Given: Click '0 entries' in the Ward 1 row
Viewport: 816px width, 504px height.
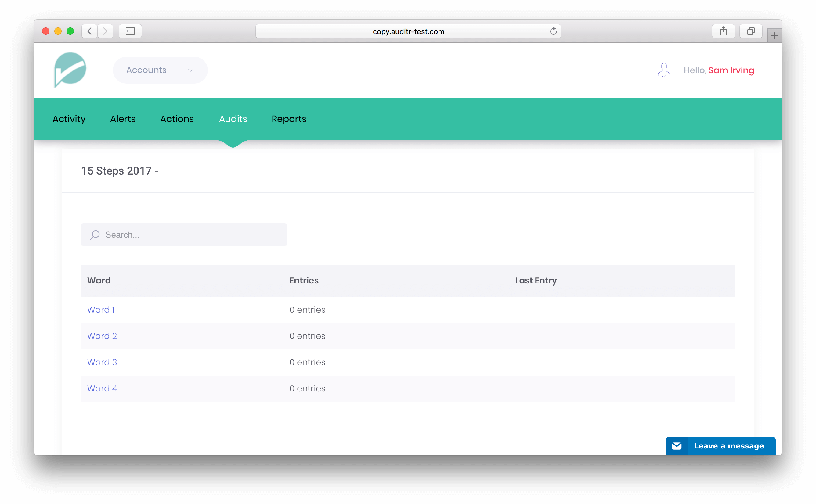Looking at the screenshot, I should [x=307, y=310].
